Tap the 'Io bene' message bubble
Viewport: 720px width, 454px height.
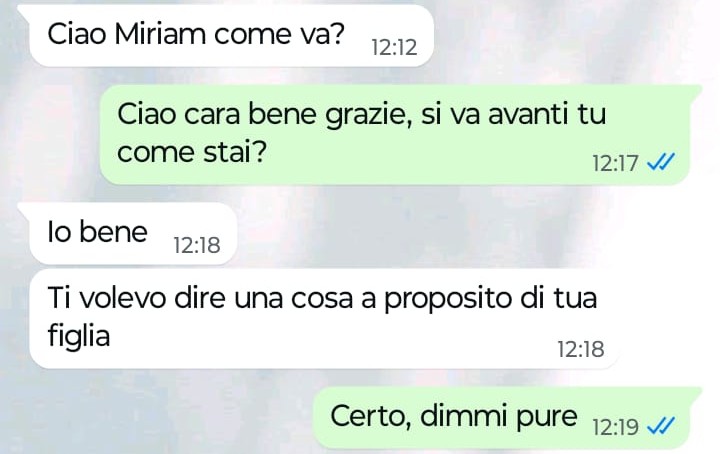tap(133, 234)
